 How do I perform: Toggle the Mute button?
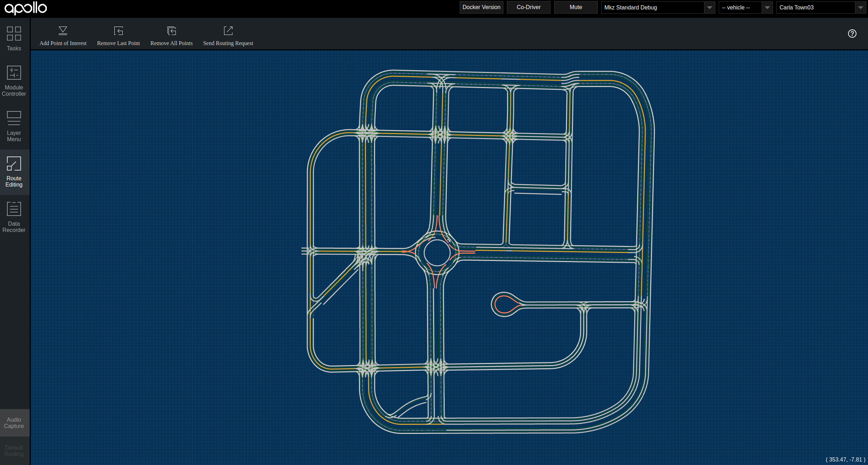tap(575, 7)
